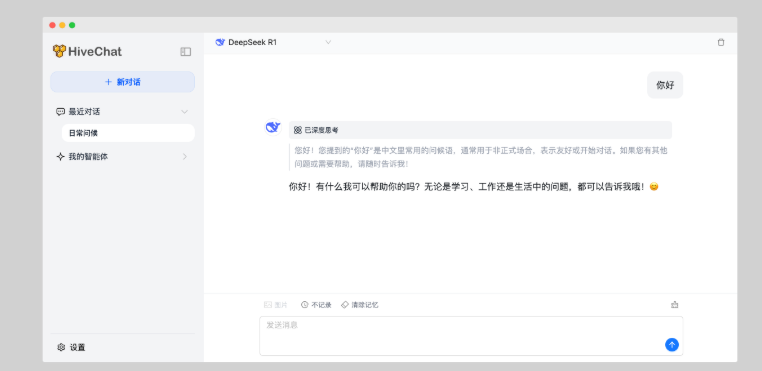Click the gray reasoning text beginning 您好！您提到的
762x371 pixels.
click(x=481, y=157)
